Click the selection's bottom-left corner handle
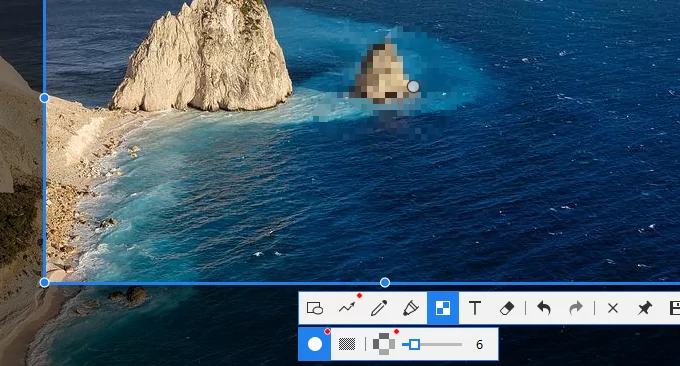Screen dimensions: 680x366 (44, 283)
